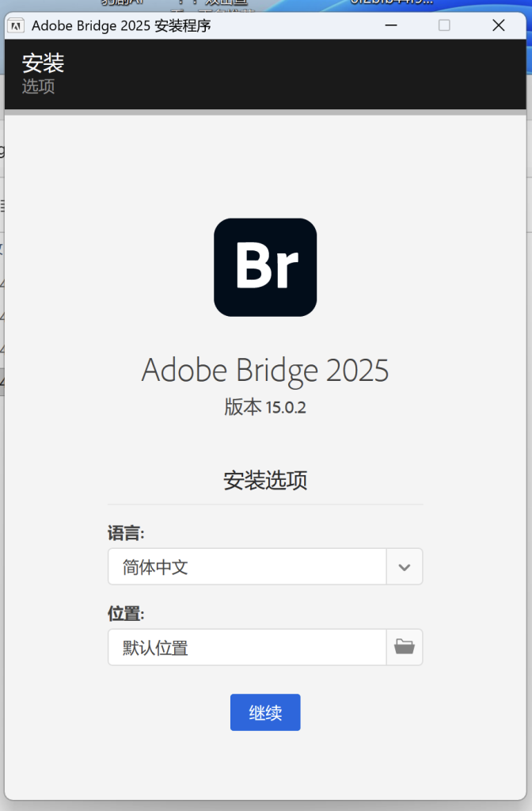This screenshot has height=811, width=532.
Task: Click the Br Bridge application logo
Action: tap(265, 267)
